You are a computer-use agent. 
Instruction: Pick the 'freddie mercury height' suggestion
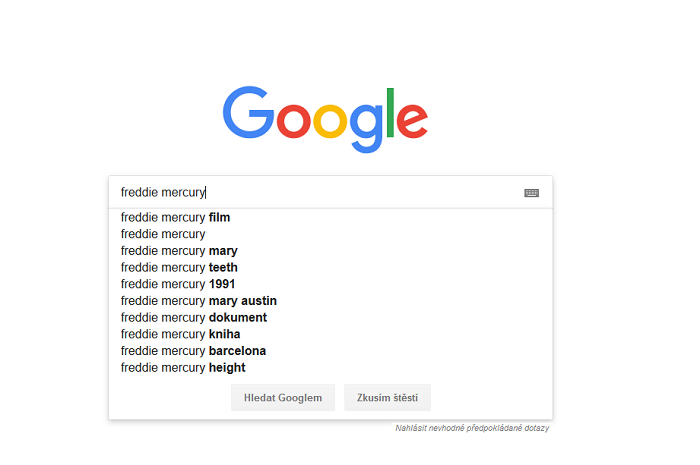pyautogui.click(x=183, y=368)
